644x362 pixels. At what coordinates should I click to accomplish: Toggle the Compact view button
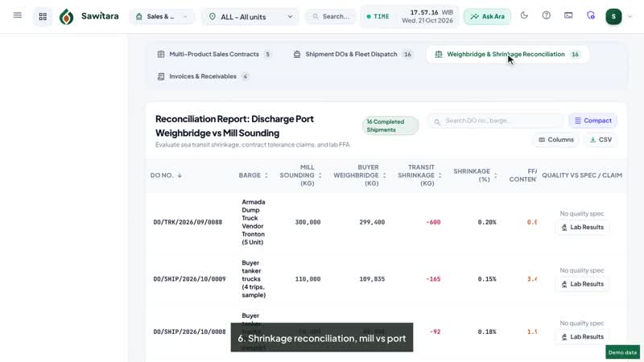coord(593,121)
